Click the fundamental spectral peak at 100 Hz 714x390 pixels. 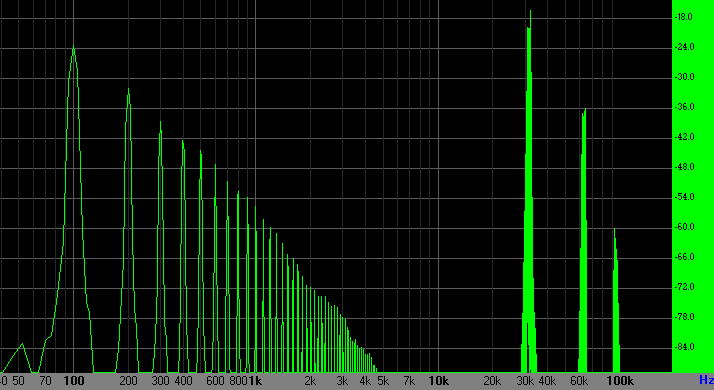(74, 210)
